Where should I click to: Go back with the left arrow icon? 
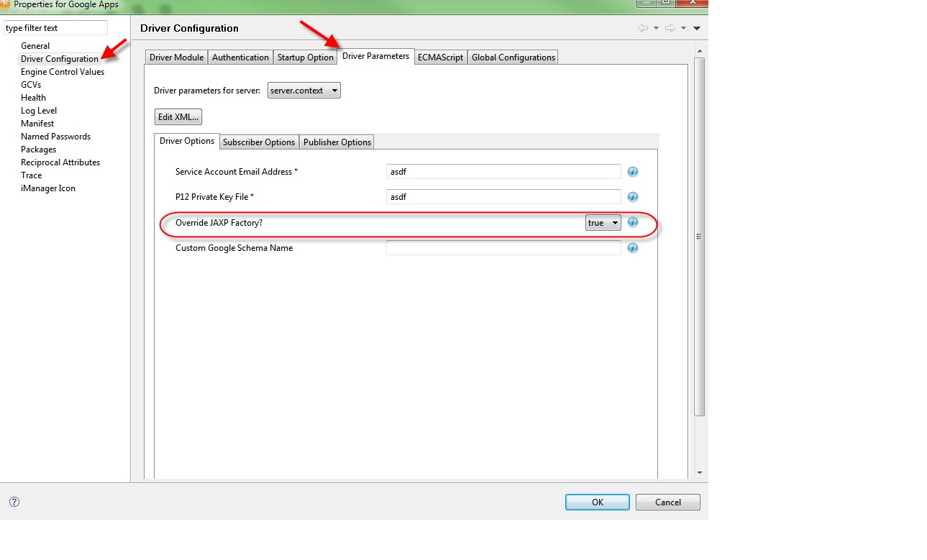coord(643,28)
